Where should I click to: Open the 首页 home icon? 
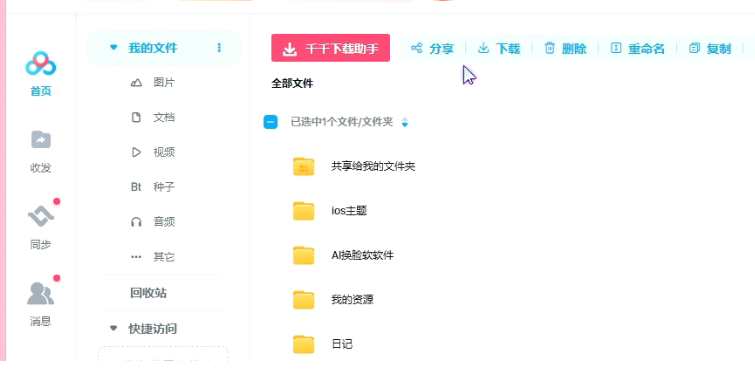pos(40,64)
